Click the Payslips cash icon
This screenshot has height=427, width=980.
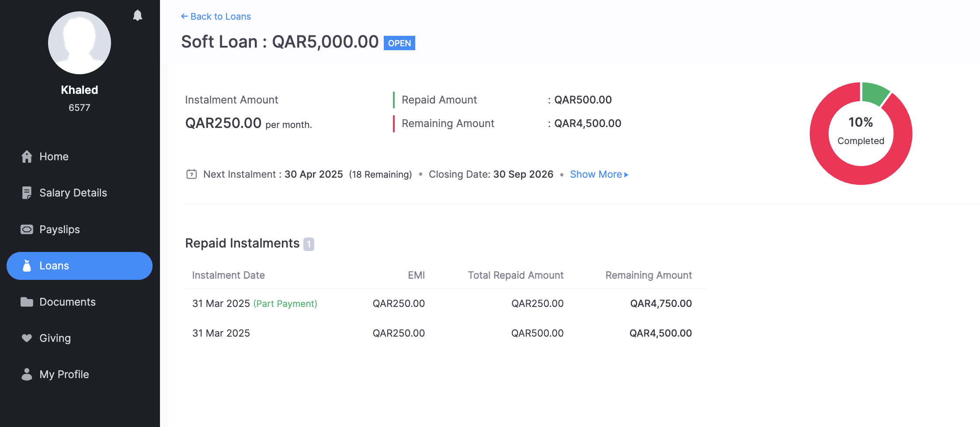coord(27,230)
